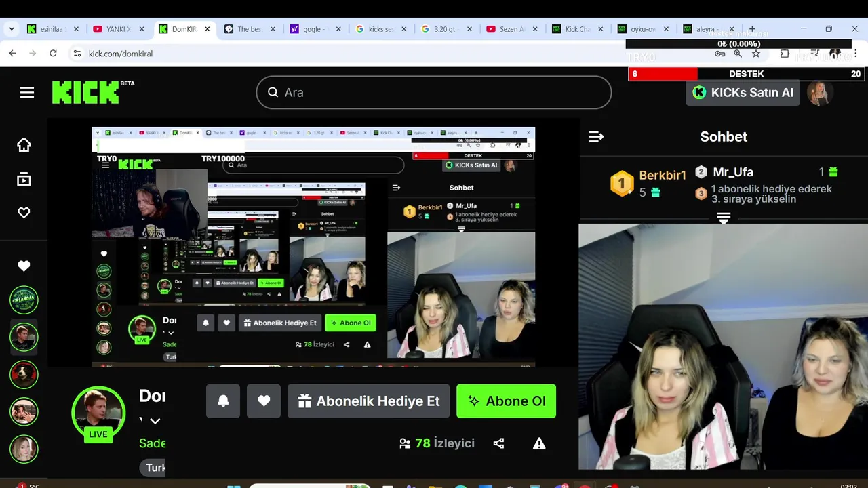
Task: Open the Browse streams sidebar icon
Action: coord(24,179)
